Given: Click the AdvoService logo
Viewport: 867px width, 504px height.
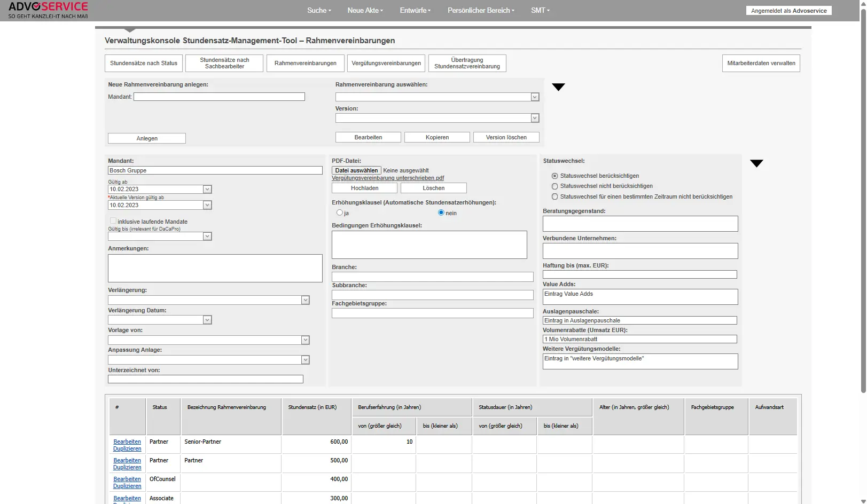Looking at the screenshot, I should [x=48, y=10].
